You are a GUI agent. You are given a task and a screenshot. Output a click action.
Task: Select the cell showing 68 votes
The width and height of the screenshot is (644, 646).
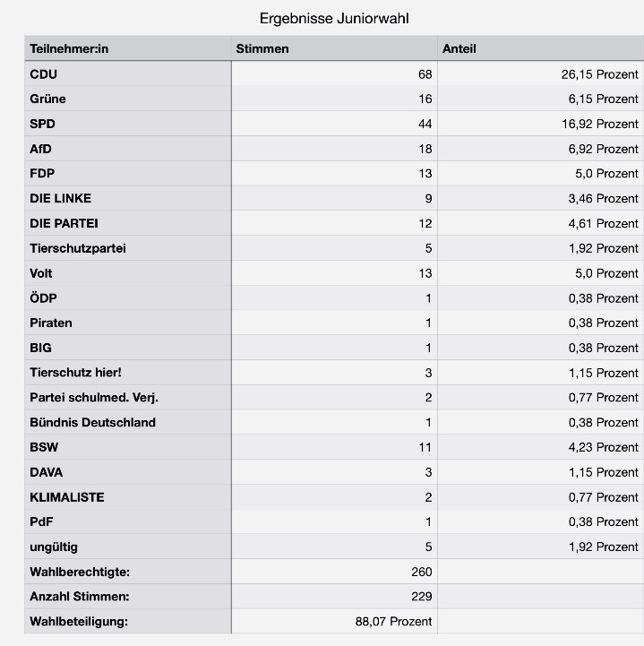click(334, 74)
